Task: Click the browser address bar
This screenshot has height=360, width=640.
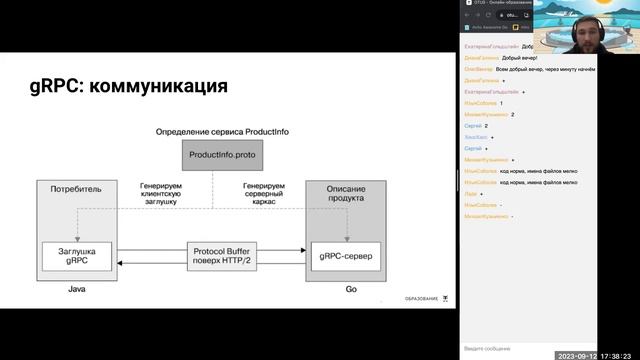Action: point(514,15)
